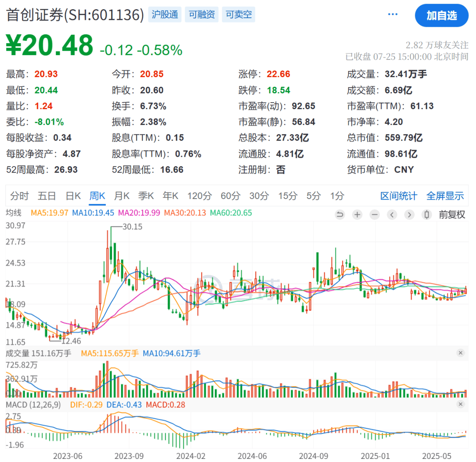Click the MA30:20.13 moving average label
The height and width of the screenshot is (462, 476).
coord(185,213)
